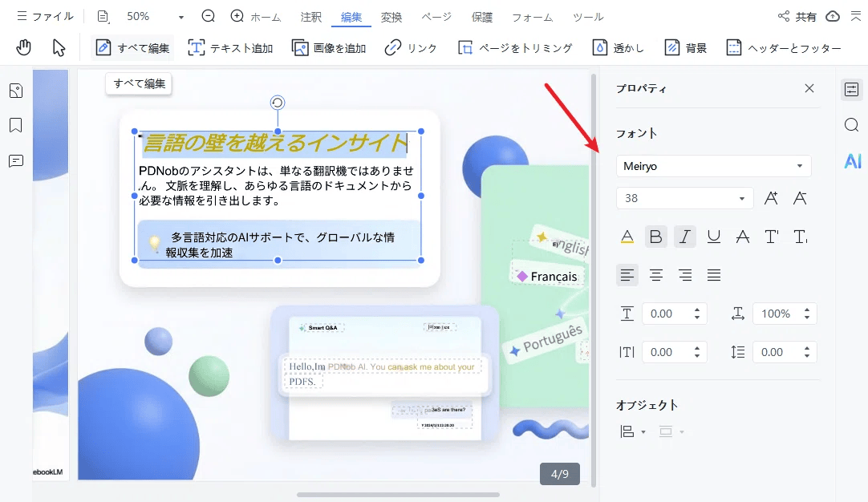This screenshot has width=868, height=502.
Task: Click the 共有 (Share) button
Action: pyautogui.click(x=803, y=16)
